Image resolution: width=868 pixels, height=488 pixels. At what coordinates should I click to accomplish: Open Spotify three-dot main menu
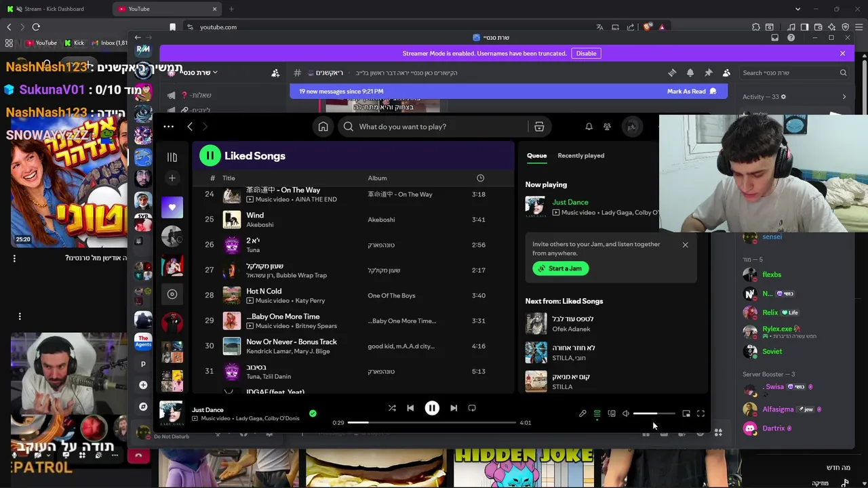point(168,127)
